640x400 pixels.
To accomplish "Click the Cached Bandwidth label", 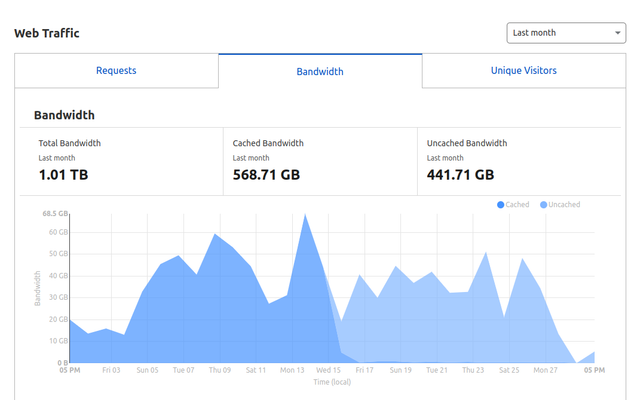I will [x=268, y=143].
